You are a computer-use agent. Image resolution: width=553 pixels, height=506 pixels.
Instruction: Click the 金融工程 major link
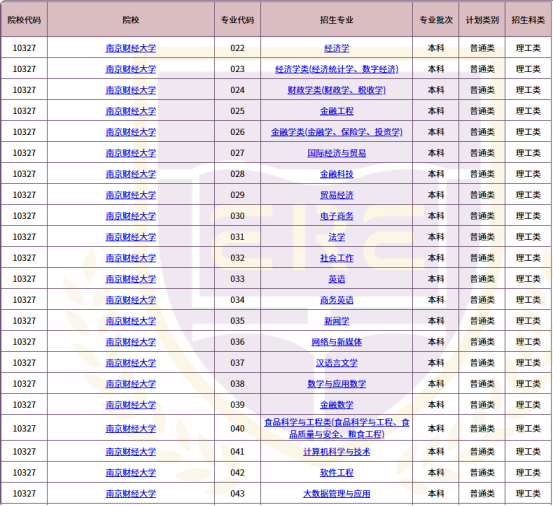click(x=336, y=111)
